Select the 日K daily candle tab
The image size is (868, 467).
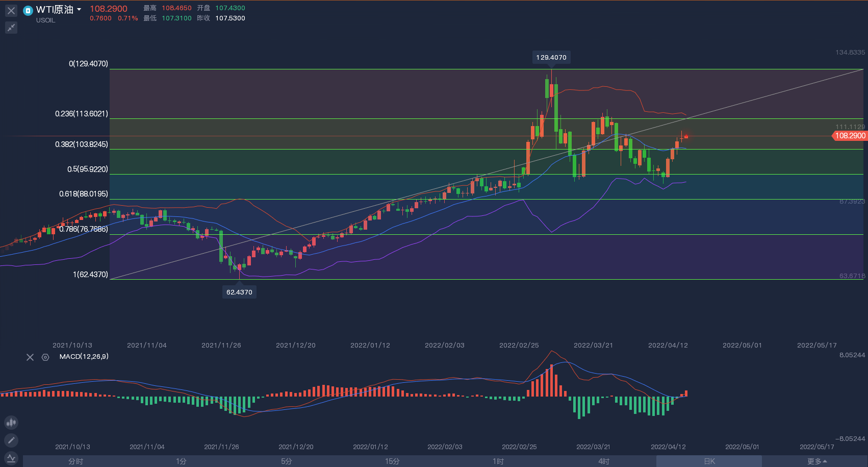[x=709, y=461]
